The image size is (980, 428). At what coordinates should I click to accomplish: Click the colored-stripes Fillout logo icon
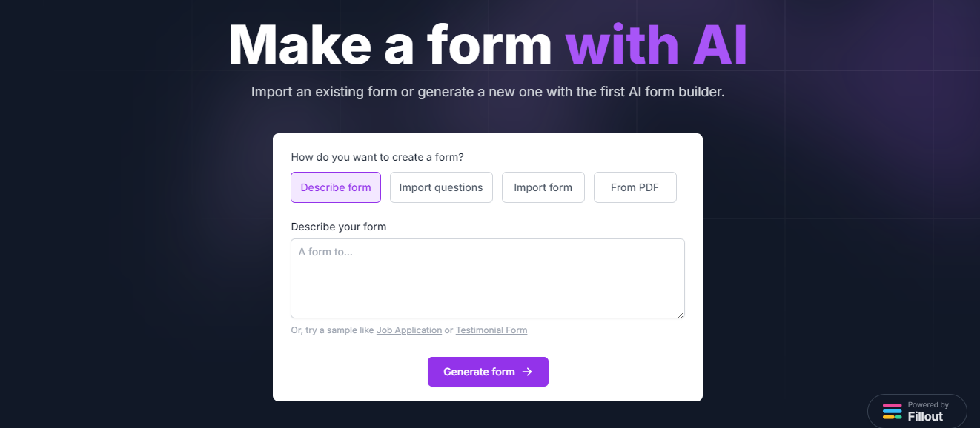[892, 411]
